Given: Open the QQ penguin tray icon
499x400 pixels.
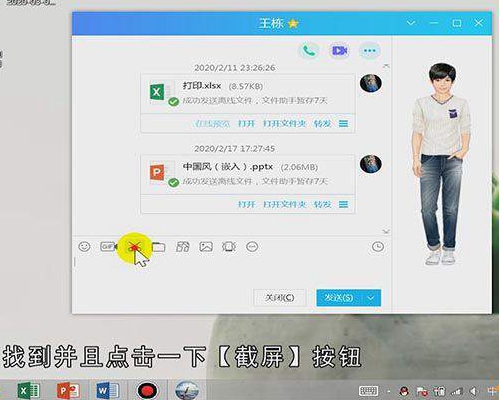Looking at the screenshot, I should coord(404,391).
